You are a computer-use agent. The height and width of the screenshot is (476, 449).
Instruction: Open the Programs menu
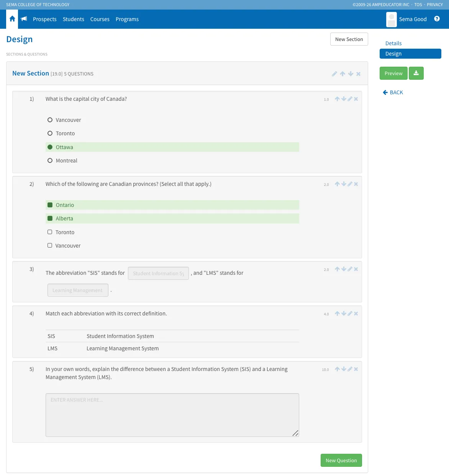(127, 19)
